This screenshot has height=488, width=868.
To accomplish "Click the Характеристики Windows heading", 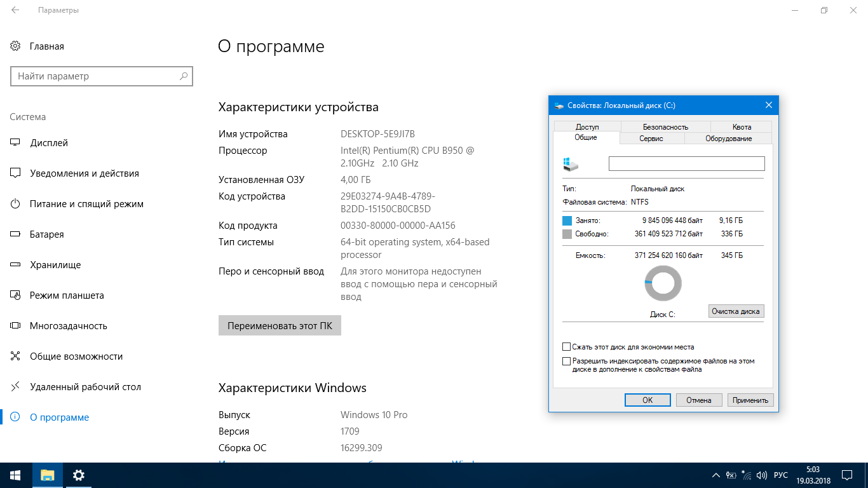I will (x=292, y=388).
